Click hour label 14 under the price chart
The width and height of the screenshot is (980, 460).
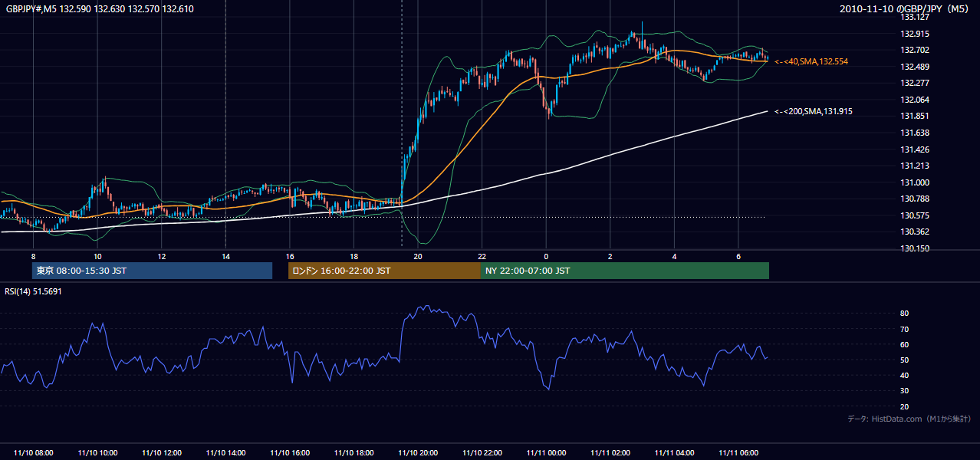pyautogui.click(x=225, y=256)
